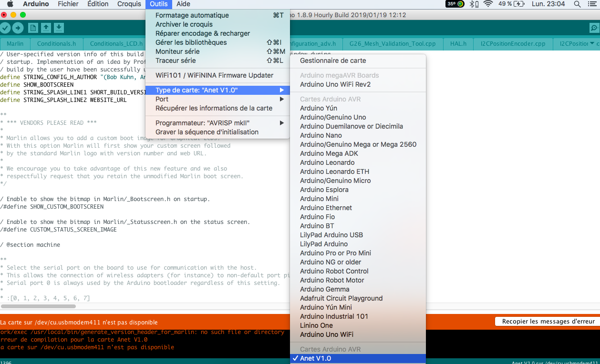Open the tab overflow dropdown arrow
Viewport: 600px width, 364px height.
point(592,43)
